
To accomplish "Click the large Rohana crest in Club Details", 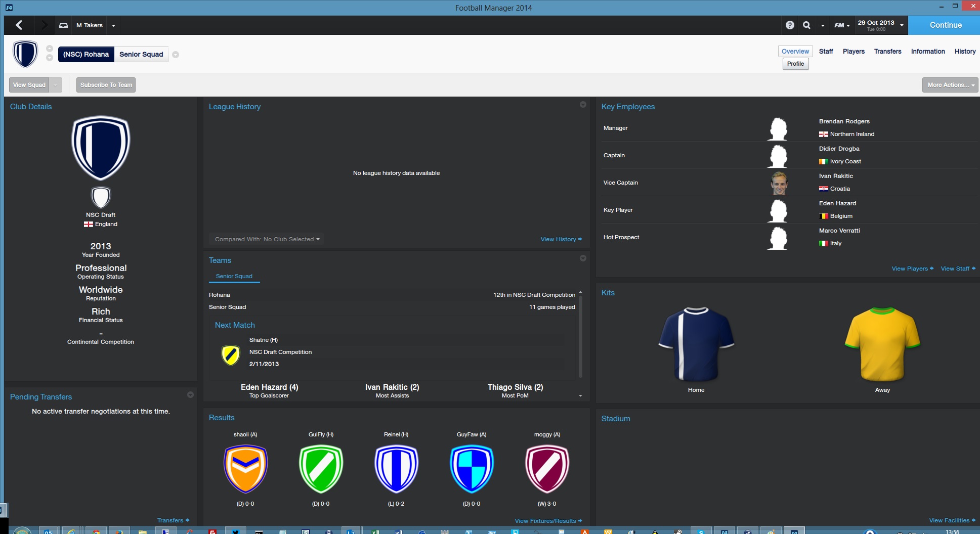I will tap(101, 148).
